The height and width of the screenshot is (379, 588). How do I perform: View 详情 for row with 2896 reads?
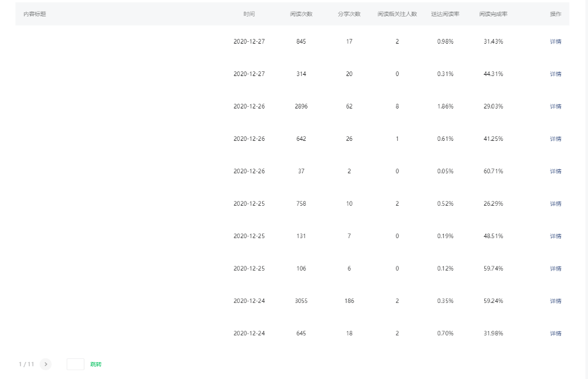coord(555,107)
